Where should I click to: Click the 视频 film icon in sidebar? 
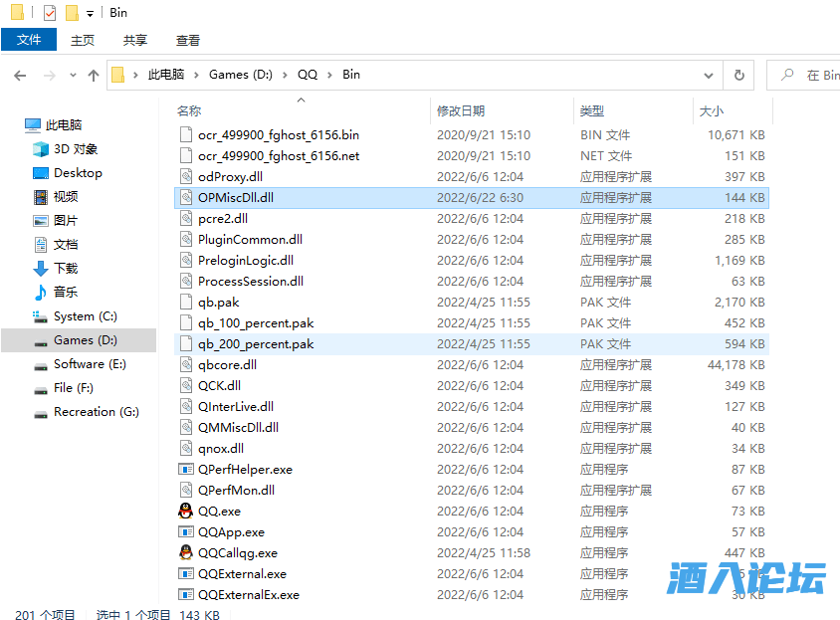coord(41,197)
